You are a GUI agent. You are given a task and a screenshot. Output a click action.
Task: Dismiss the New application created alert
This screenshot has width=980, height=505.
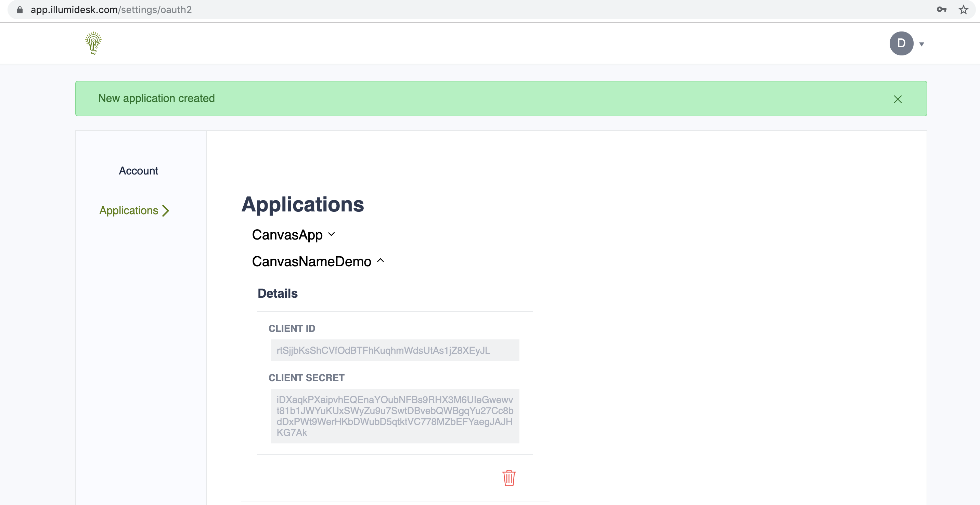(898, 99)
